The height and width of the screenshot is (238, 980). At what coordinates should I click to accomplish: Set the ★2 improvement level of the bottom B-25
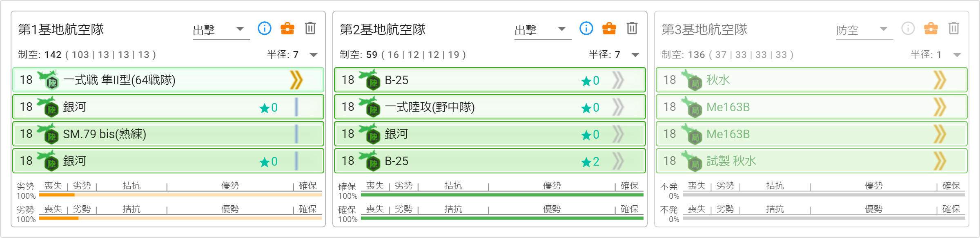tap(590, 161)
